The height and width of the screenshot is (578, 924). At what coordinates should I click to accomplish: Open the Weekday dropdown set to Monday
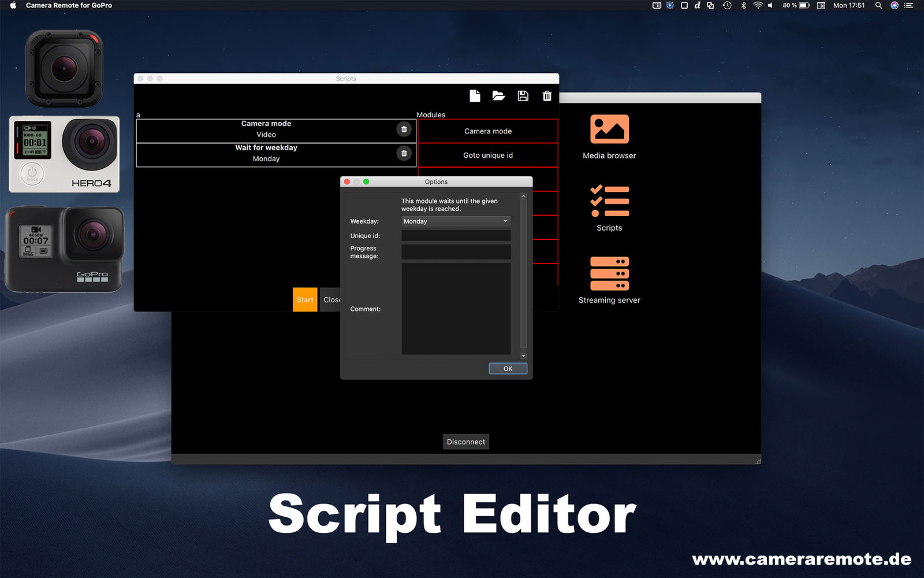[x=456, y=221]
